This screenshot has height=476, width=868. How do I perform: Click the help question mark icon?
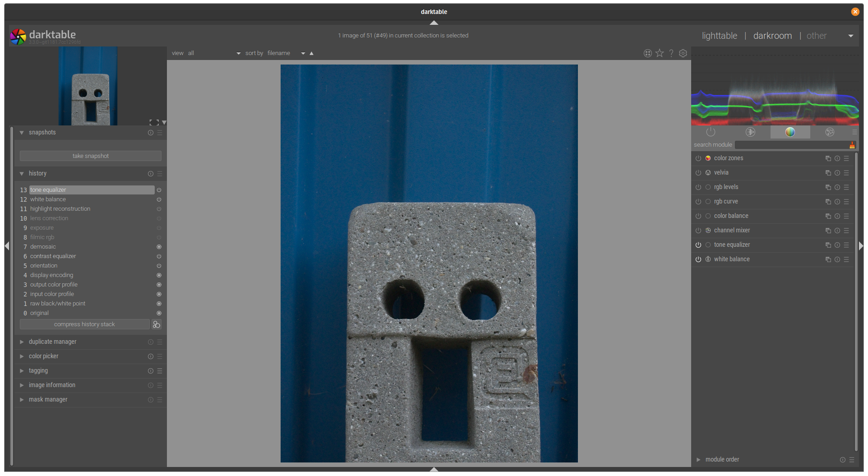pyautogui.click(x=671, y=53)
